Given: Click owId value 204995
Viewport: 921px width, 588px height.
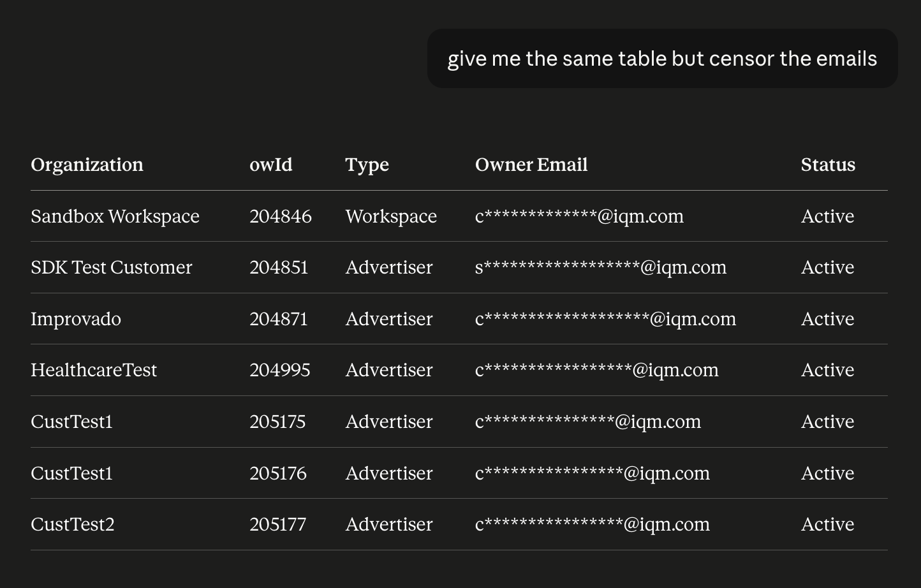Looking at the screenshot, I should pyautogui.click(x=280, y=370).
